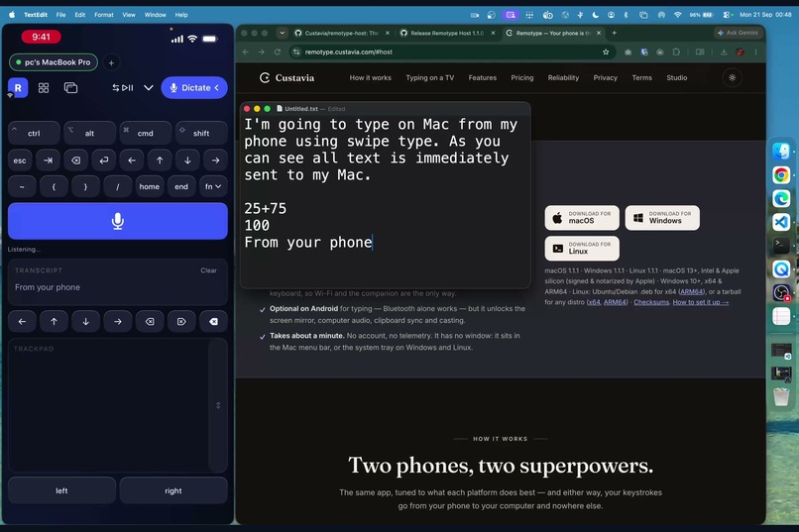Tap the play/pause media control icon
The image size is (799, 532).
coord(123,87)
